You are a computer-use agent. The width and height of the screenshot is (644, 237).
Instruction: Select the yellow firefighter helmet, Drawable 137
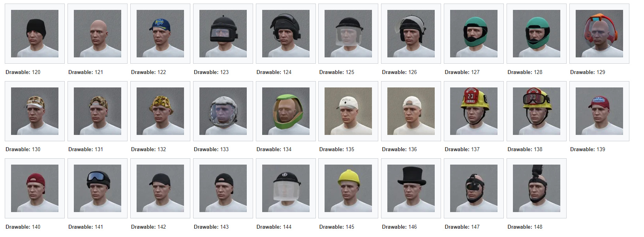point(474,111)
